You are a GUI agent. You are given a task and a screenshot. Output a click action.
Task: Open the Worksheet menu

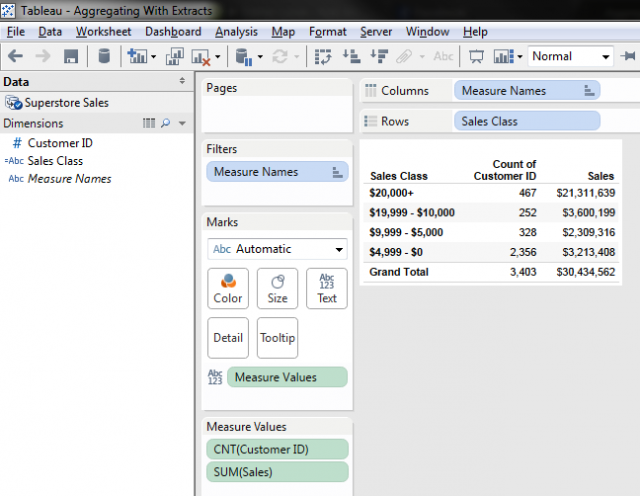[103, 32]
